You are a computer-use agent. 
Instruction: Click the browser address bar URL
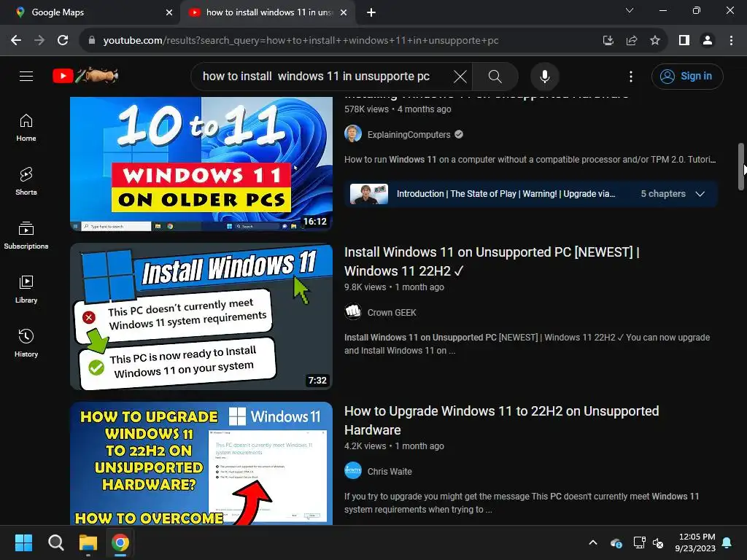(x=301, y=41)
